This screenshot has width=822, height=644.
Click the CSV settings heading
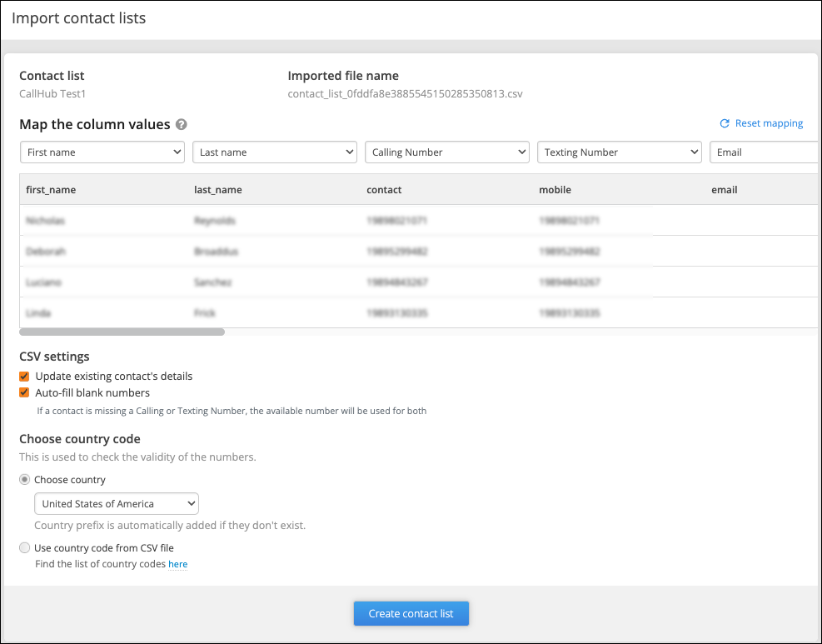click(x=54, y=356)
